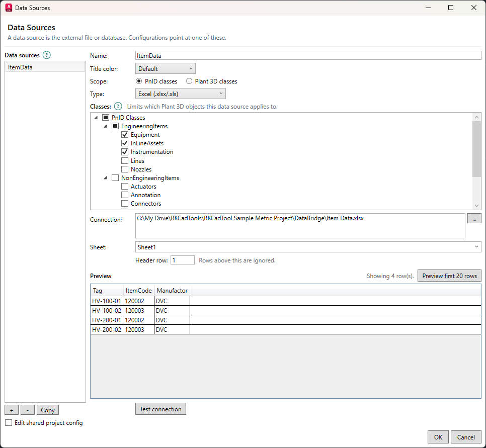486x448 pixels.
Task: Toggle the PnID Classes root checkbox
Action: pos(106,118)
